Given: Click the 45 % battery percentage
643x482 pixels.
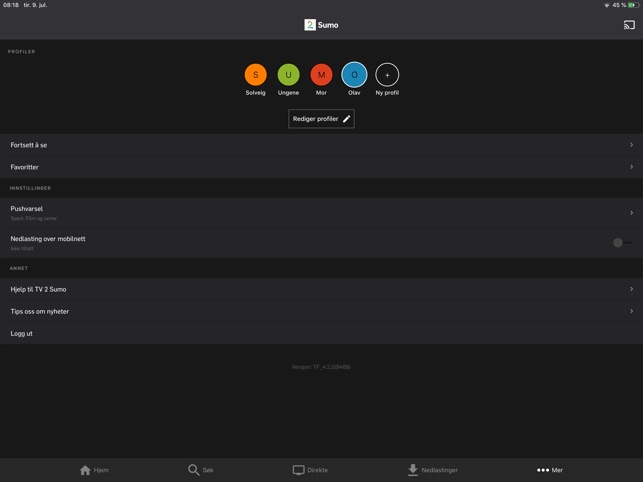Looking at the screenshot, I should point(619,5).
